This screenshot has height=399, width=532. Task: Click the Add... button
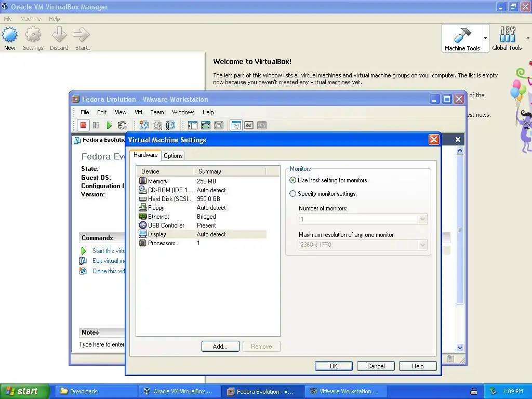pyautogui.click(x=220, y=347)
